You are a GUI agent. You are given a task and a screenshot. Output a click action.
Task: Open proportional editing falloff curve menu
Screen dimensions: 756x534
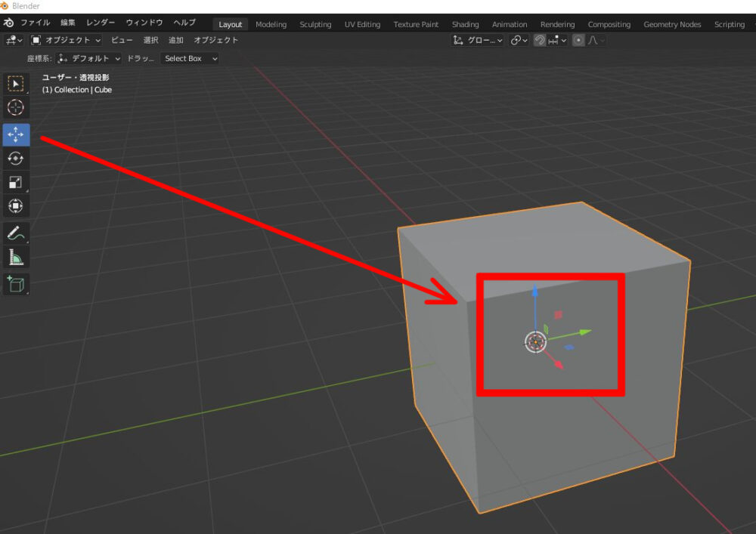pos(596,41)
